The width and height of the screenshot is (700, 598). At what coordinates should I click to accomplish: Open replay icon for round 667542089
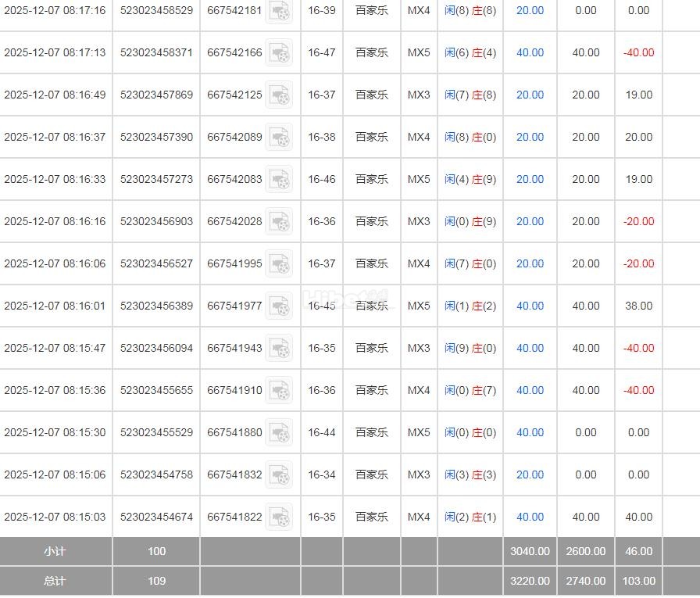coord(279,137)
